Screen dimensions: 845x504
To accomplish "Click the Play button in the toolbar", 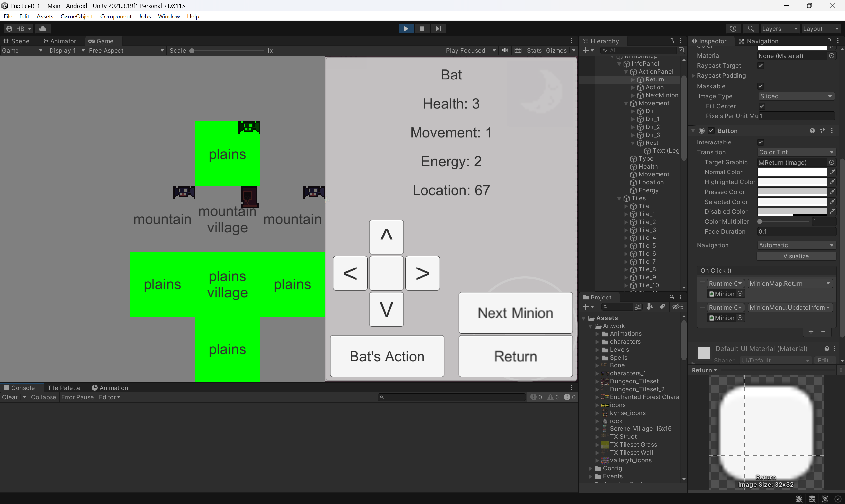I will point(406,29).
